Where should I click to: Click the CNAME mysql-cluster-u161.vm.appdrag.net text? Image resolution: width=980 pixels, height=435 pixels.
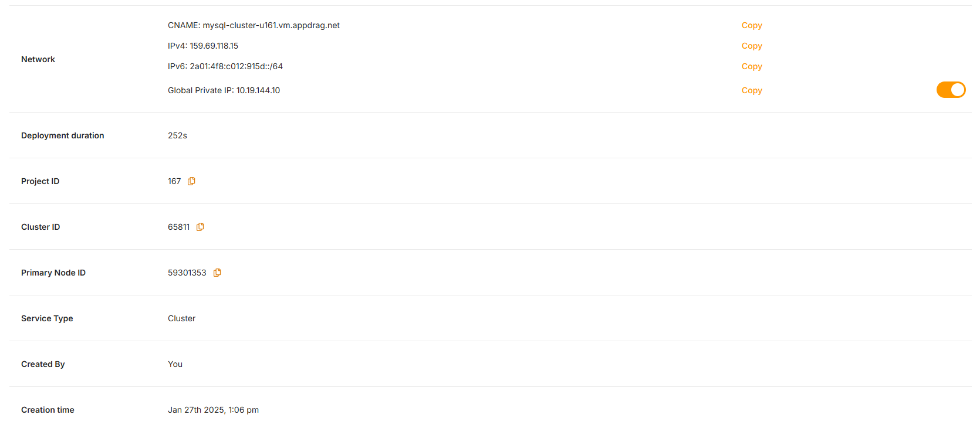click(x=254, y=25)
